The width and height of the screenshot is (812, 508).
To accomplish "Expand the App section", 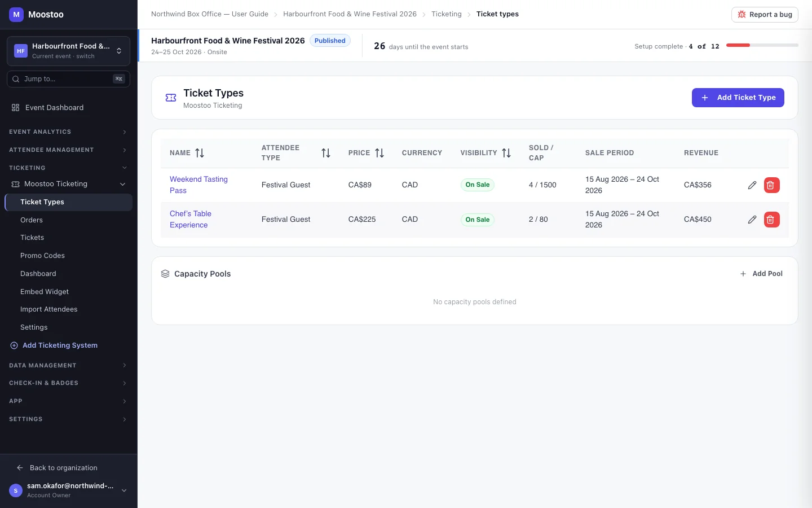I will click(x=68, y=401).
